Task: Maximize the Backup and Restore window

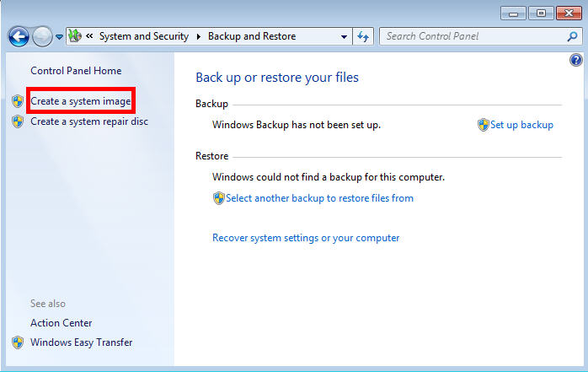Action: (541, 13)
